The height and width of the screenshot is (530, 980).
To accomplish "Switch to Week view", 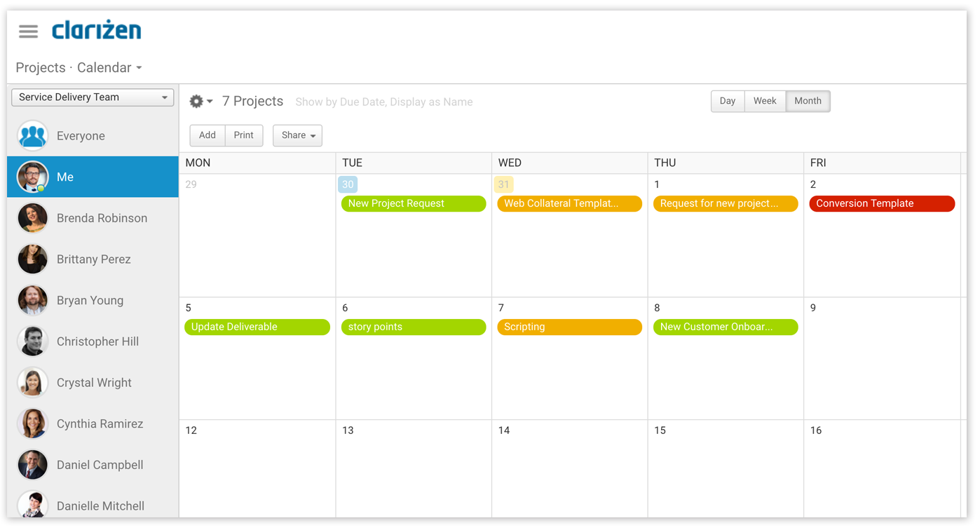I will point(765,101).
